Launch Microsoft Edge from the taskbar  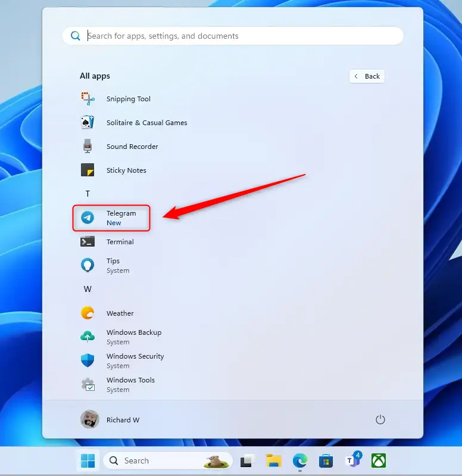coord(299,461)
